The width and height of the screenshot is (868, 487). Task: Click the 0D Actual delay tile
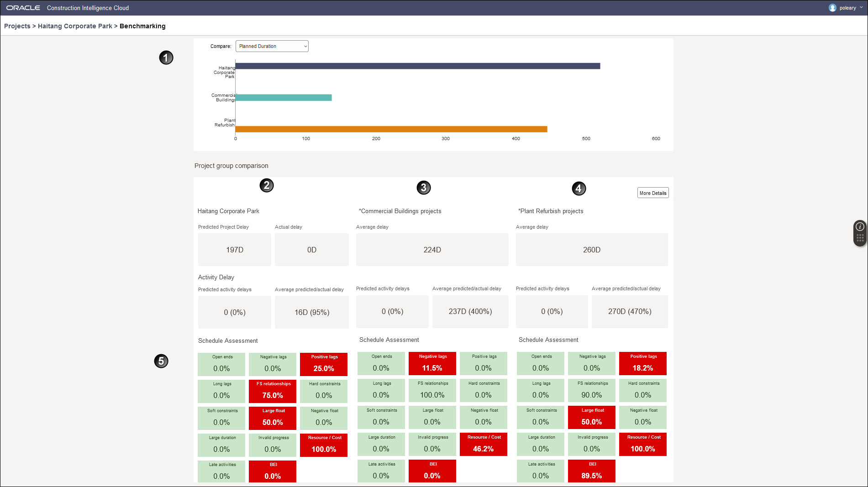(x=312, y=250)
